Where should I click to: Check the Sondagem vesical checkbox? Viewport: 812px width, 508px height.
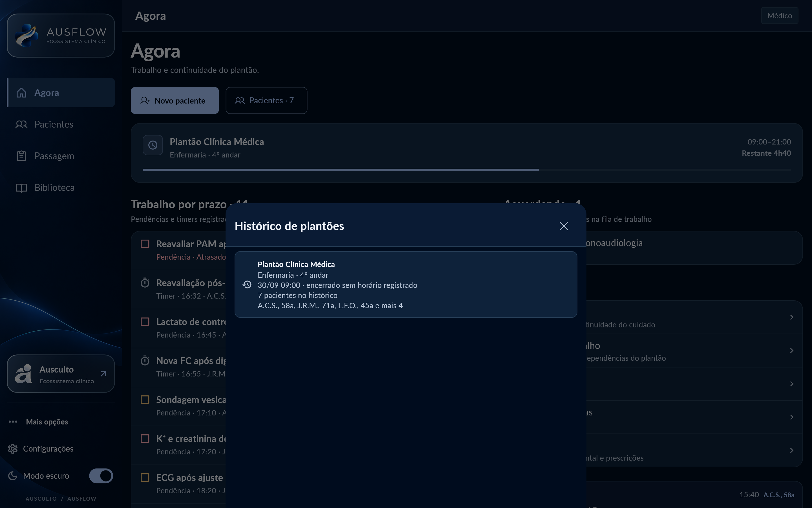point(145,400)
